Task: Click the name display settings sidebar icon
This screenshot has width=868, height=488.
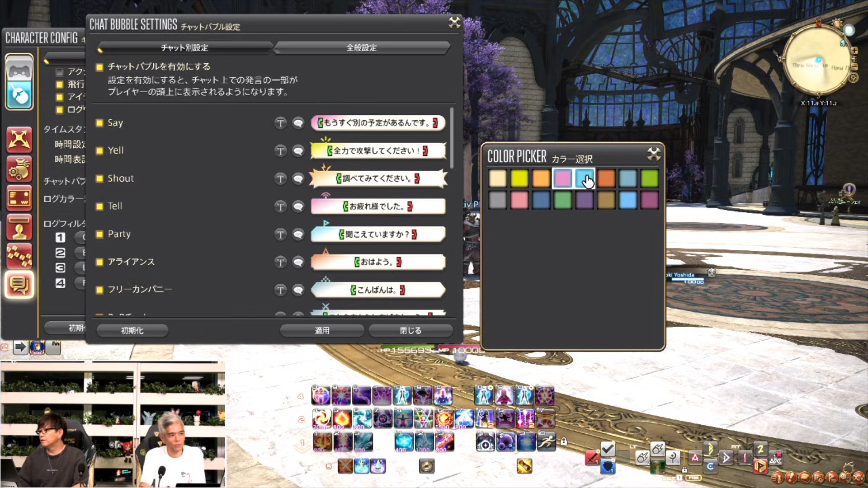Action: click(19, 227)
